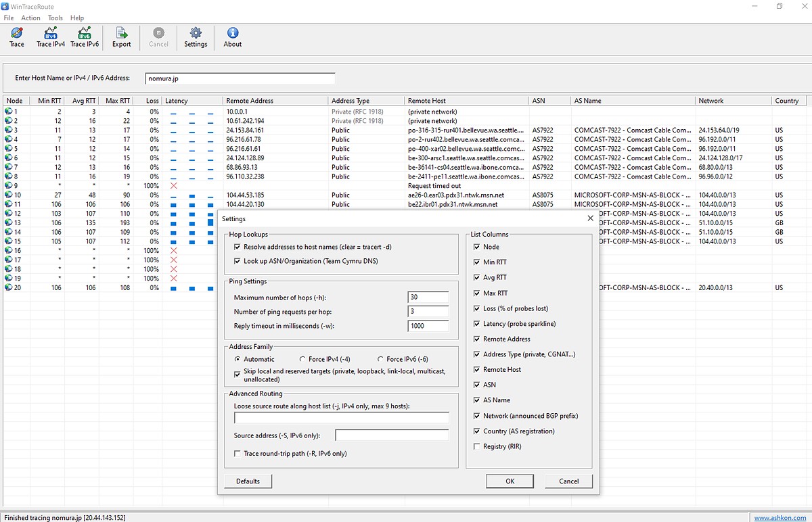Uncheck the Max RTT list column
This screenshot has height=522, width=812.
[477, 293]
